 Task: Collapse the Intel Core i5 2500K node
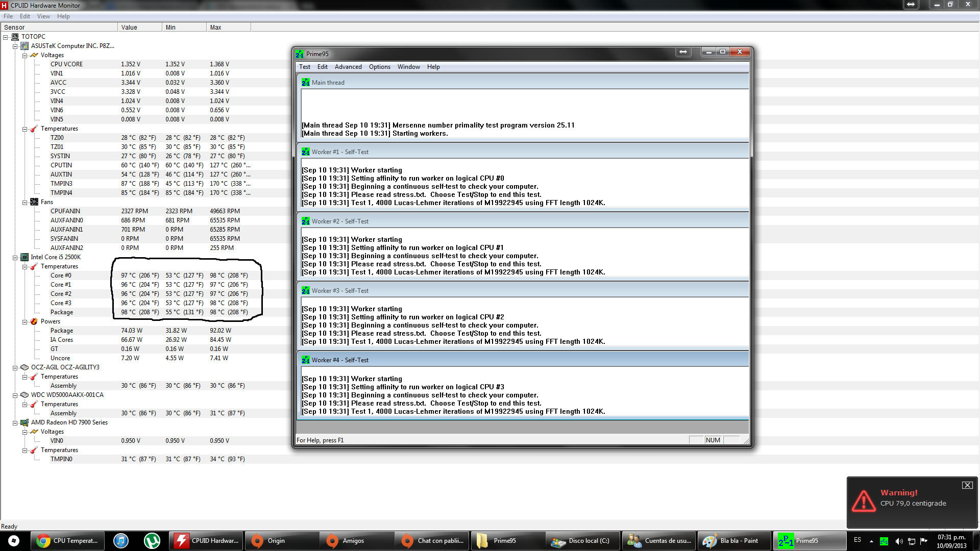pos(15,257)
